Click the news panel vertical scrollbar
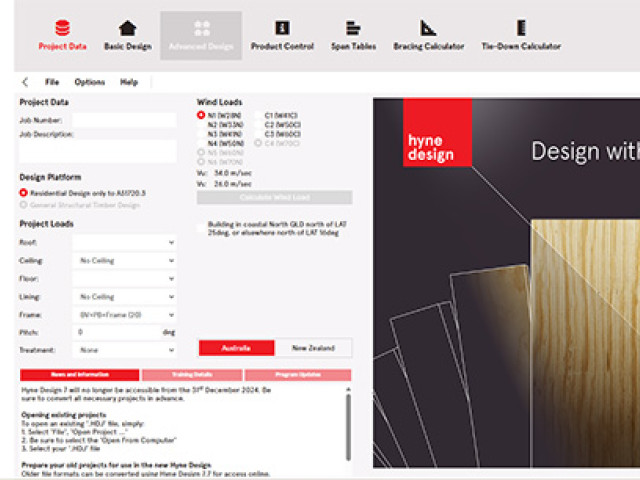Image resolution: width=640 pixels, height=480 pixels. [x=348, y=425]
